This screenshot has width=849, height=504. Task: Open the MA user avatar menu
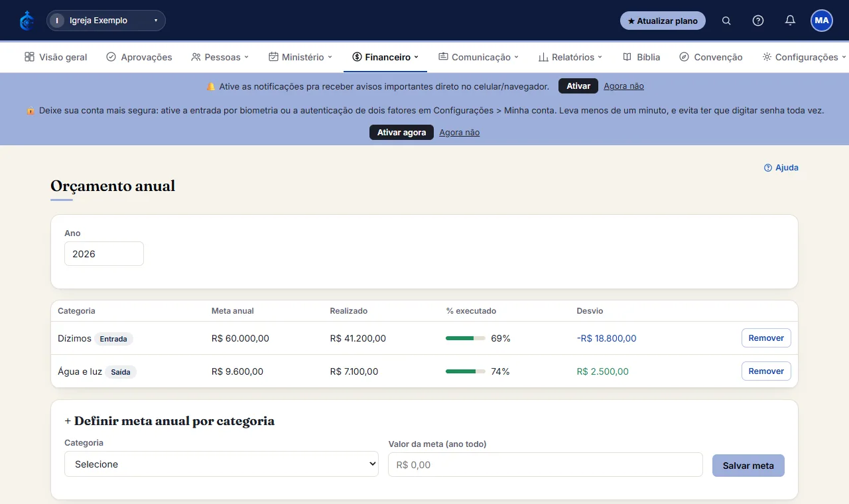tap(822, 21)
